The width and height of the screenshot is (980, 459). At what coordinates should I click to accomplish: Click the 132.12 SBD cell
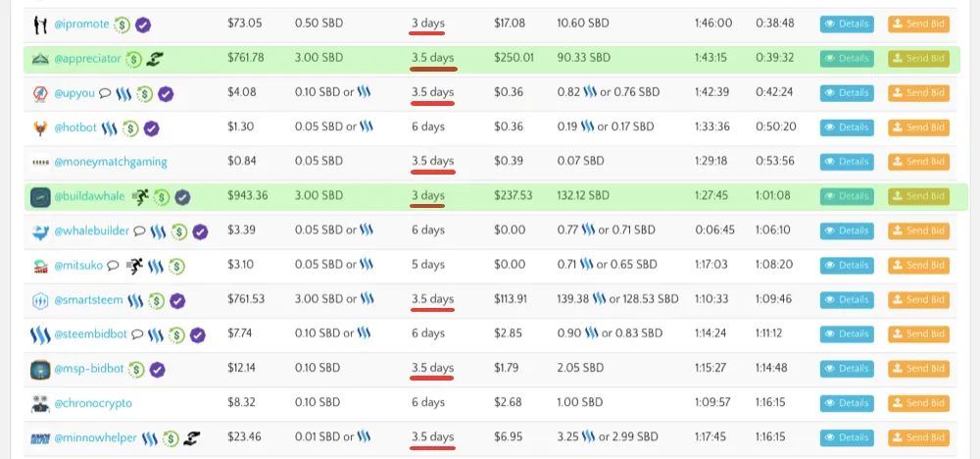tap(583, 196)
